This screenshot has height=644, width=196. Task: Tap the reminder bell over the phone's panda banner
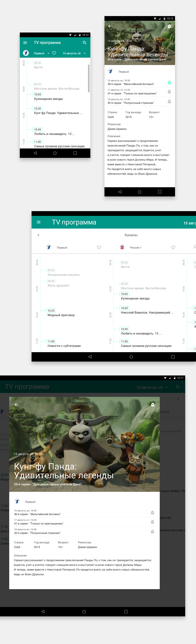coord(169,26)
